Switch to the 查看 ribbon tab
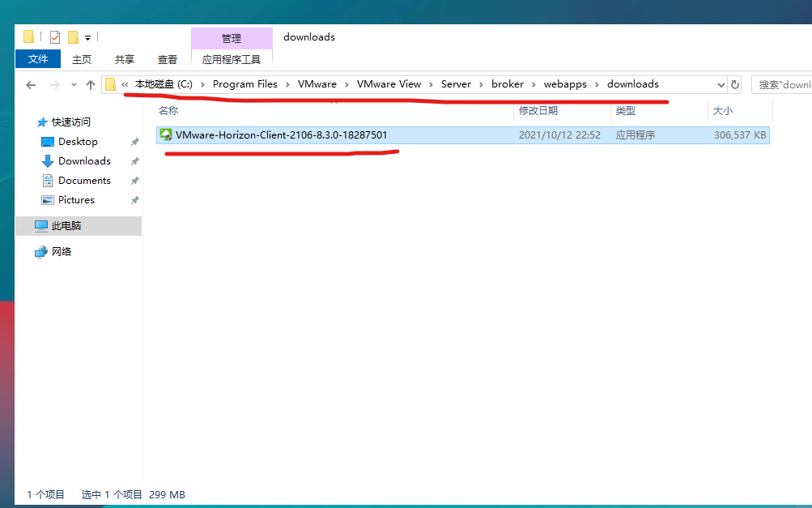Image resolution: width=812 pixels, height=508 pixels. click(x=168, y=60)
